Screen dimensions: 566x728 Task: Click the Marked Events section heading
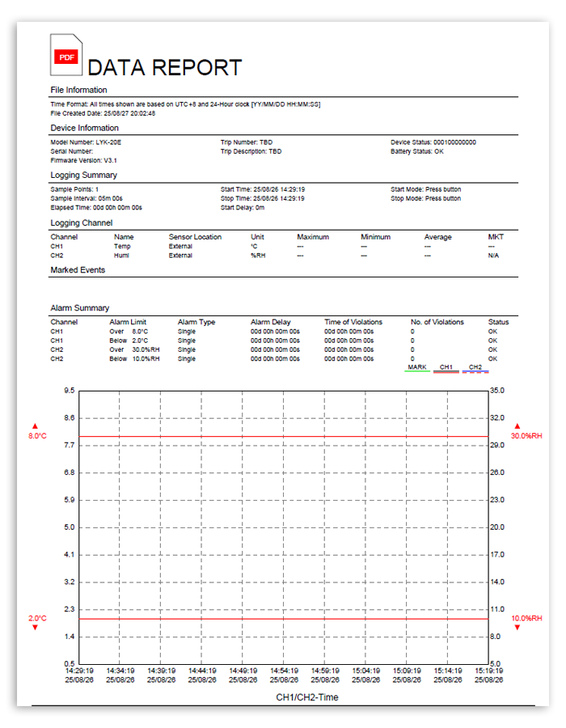click(78, 270)
